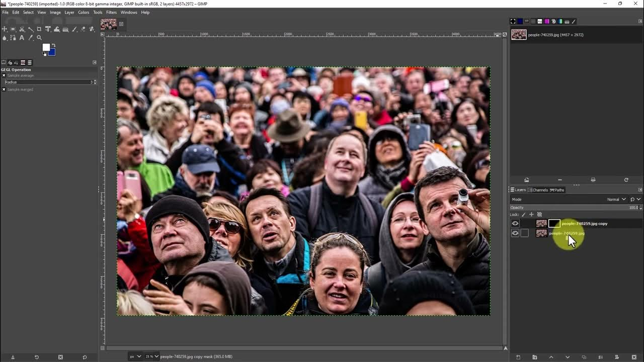The width and height of the screenshot is (644, 362).
Task: Select the Text tool
Action: [x=22, y=38]
